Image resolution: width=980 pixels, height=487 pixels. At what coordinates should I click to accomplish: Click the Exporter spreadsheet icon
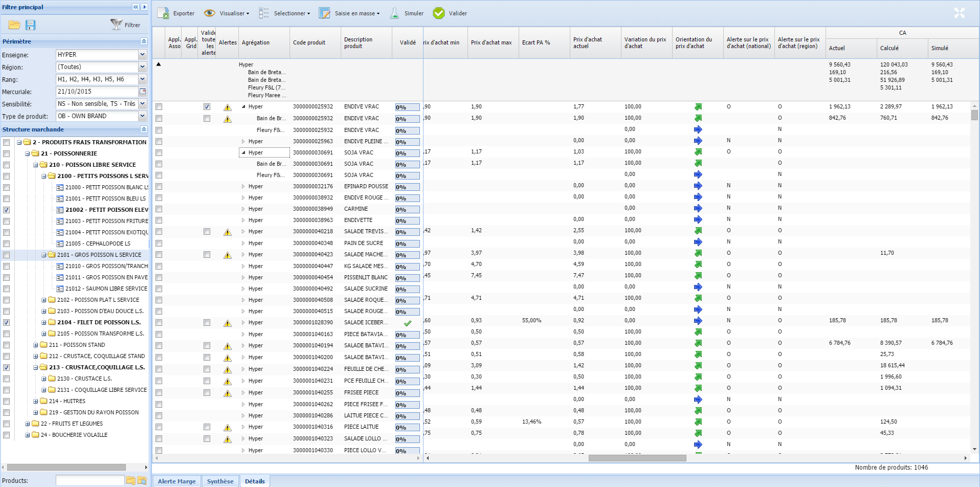coord(163,13)
